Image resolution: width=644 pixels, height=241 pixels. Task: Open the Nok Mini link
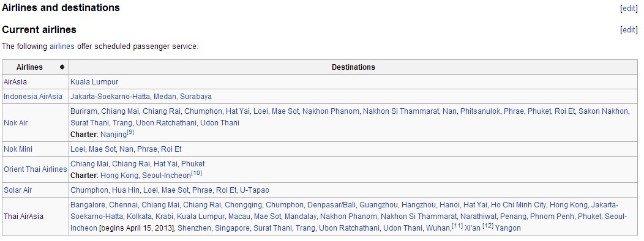pos(18,149)
